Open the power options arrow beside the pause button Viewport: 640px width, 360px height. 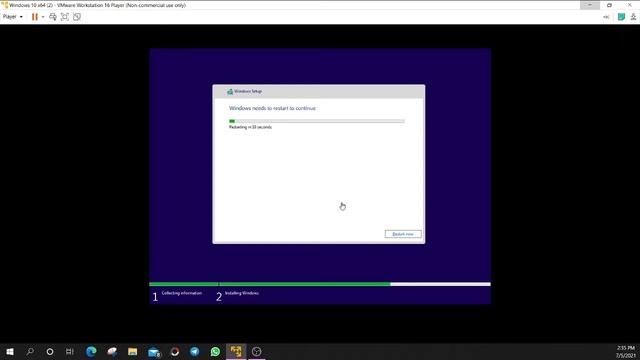[x=43, y=17]
